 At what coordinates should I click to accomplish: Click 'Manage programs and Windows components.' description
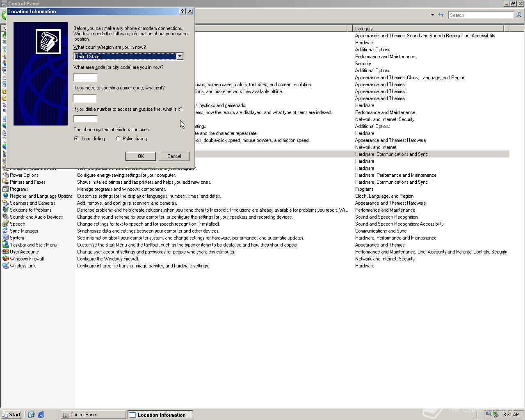click(121, 189)
